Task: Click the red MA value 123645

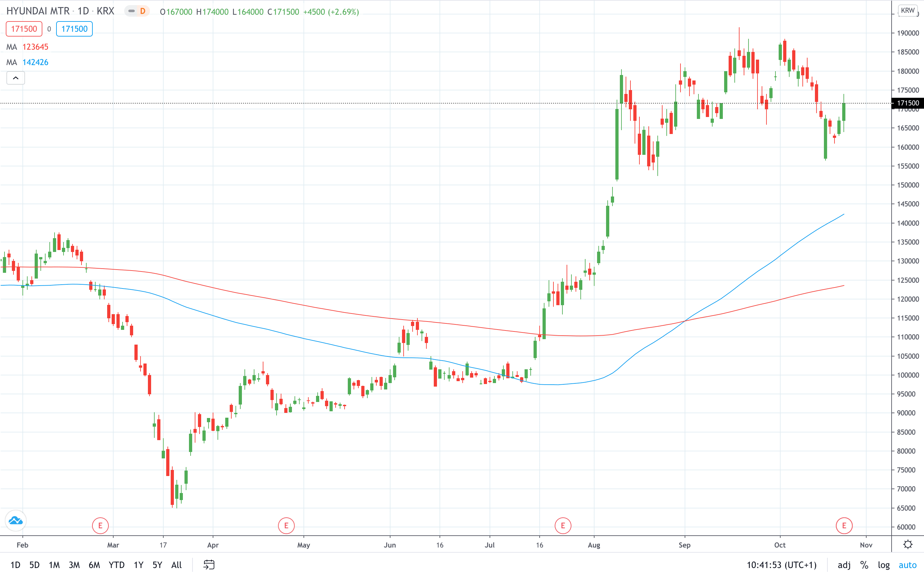Action: 36,46
